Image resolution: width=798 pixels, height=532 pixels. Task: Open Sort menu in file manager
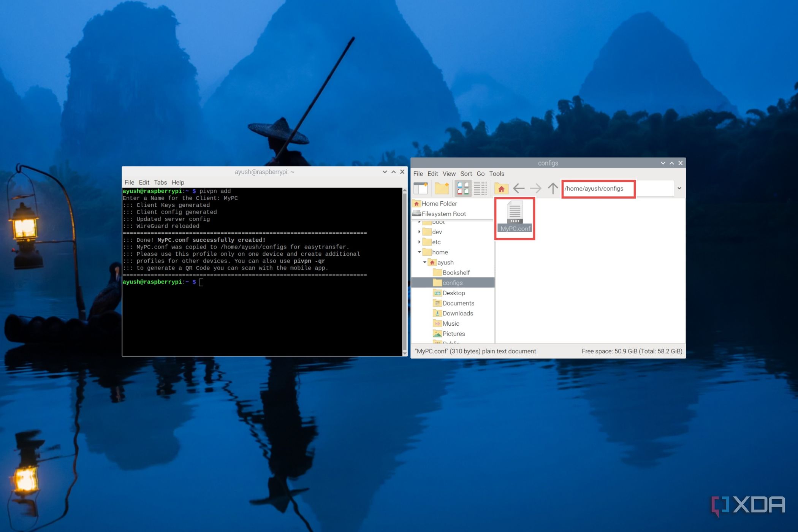[466, 174]
